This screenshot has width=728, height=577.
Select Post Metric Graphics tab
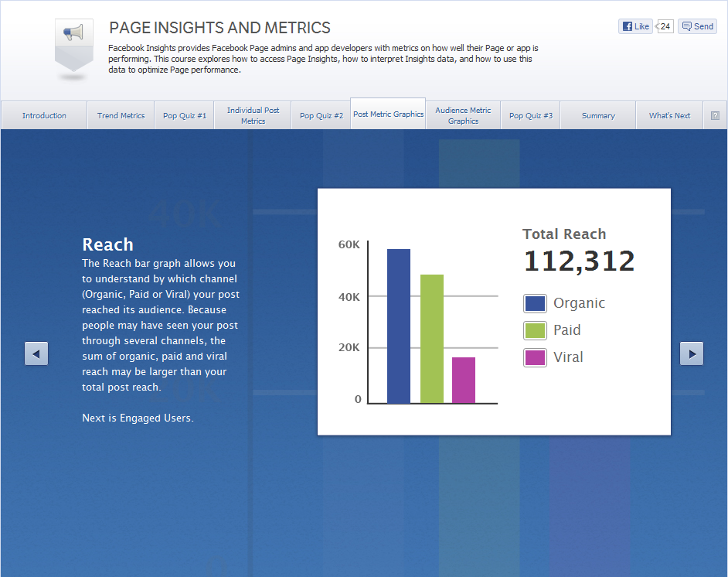[x=388, y=114]
